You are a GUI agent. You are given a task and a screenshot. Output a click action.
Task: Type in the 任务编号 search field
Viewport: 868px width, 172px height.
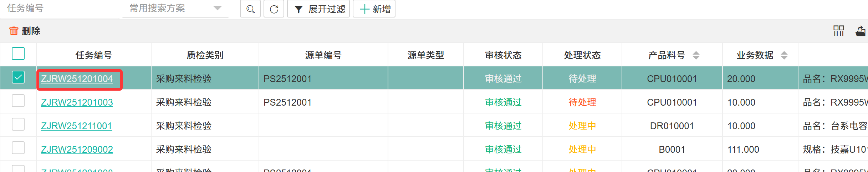click(59, 8)
